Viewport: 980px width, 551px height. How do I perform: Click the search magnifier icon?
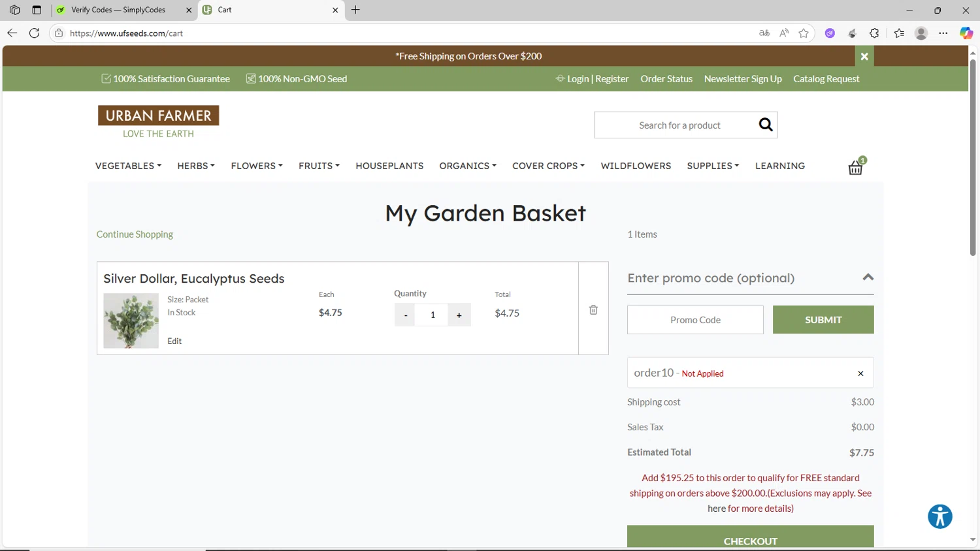point(766,125)
